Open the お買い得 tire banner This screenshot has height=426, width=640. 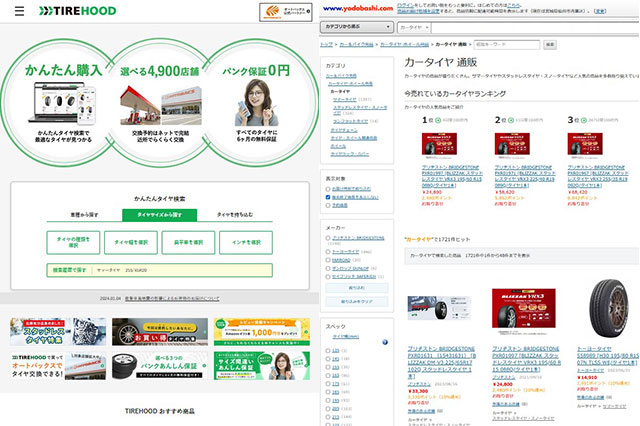tap(160, 332)
